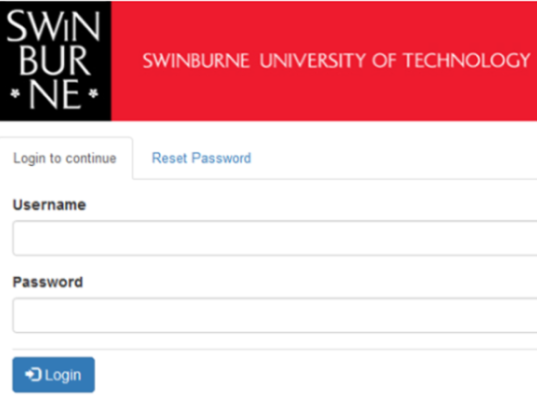
Task: Click the divider line above Login button
Action: (275, 349)
